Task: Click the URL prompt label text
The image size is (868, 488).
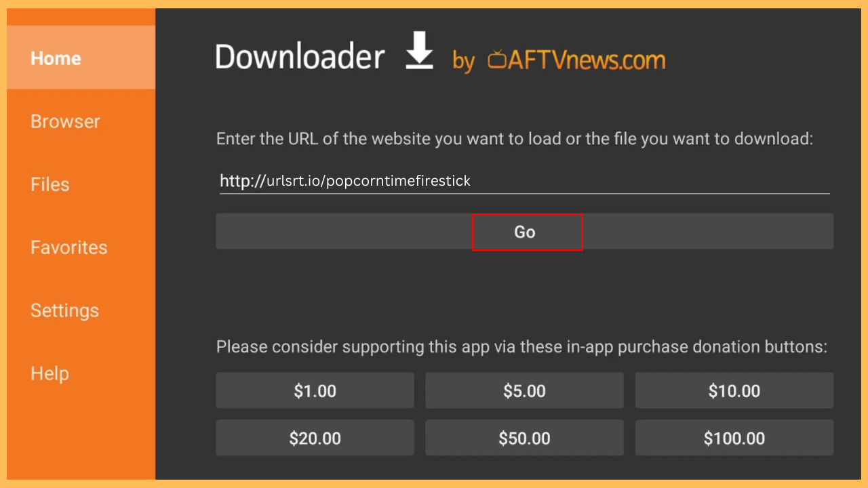Action: point(514,139)
